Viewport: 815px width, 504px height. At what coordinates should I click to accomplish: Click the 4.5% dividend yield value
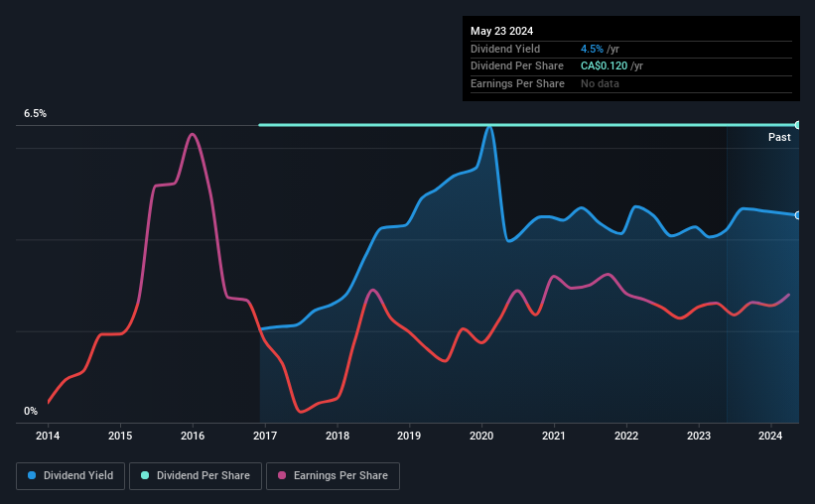point(592,49)
